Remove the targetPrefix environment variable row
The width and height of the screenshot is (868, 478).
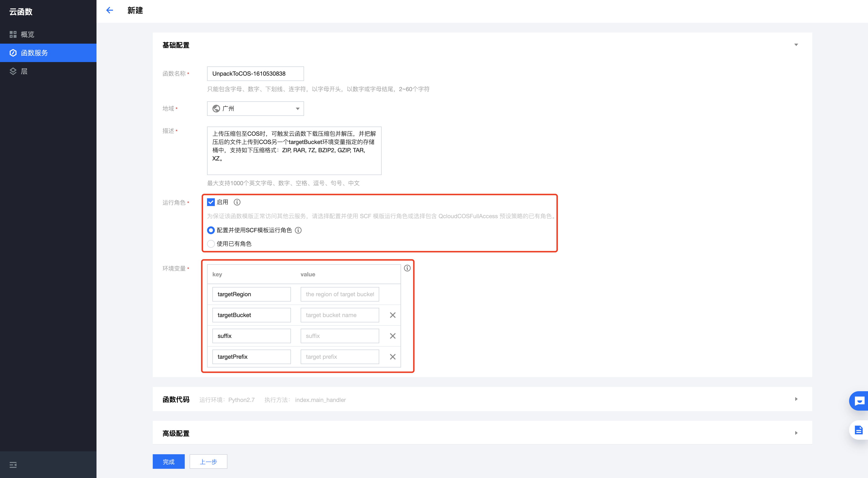[x=393, y=357]
